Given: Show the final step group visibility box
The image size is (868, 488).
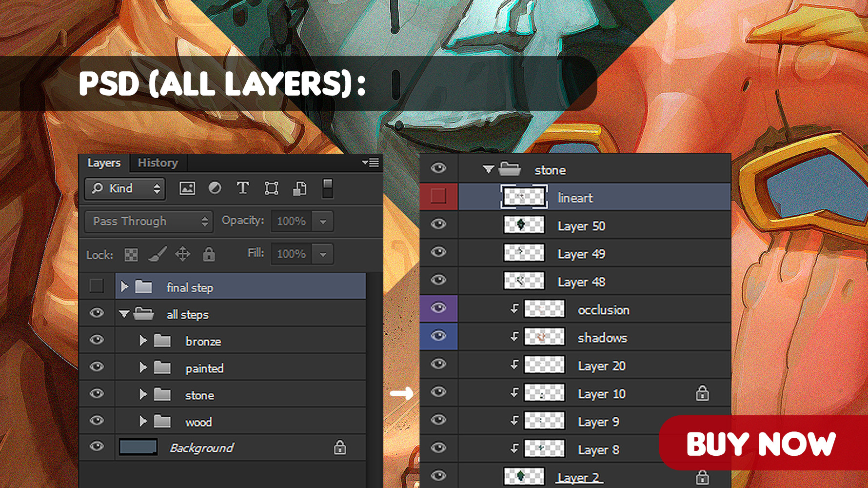Looking at the screenshot, I should 97,286.
